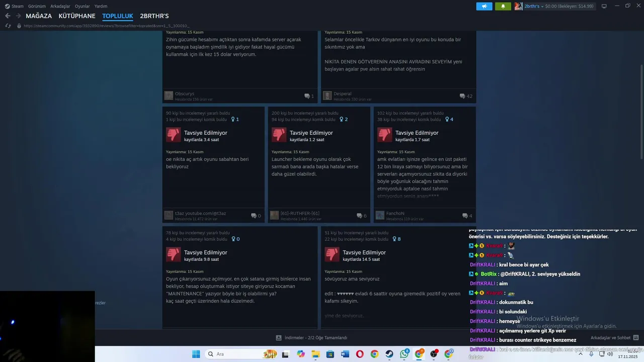Open the 2BRTHR'S profile tab
Viewport: 644px width, 362px height.
154,16
